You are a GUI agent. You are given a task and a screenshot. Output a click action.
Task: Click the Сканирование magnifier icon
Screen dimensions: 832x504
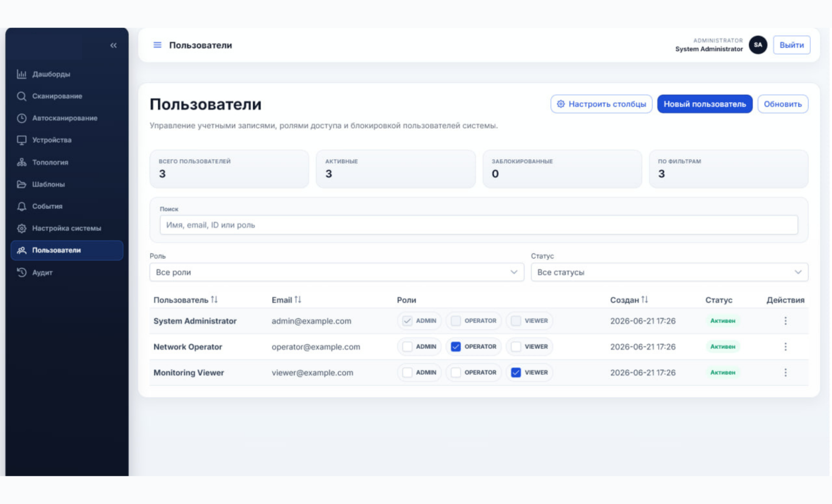21,96
